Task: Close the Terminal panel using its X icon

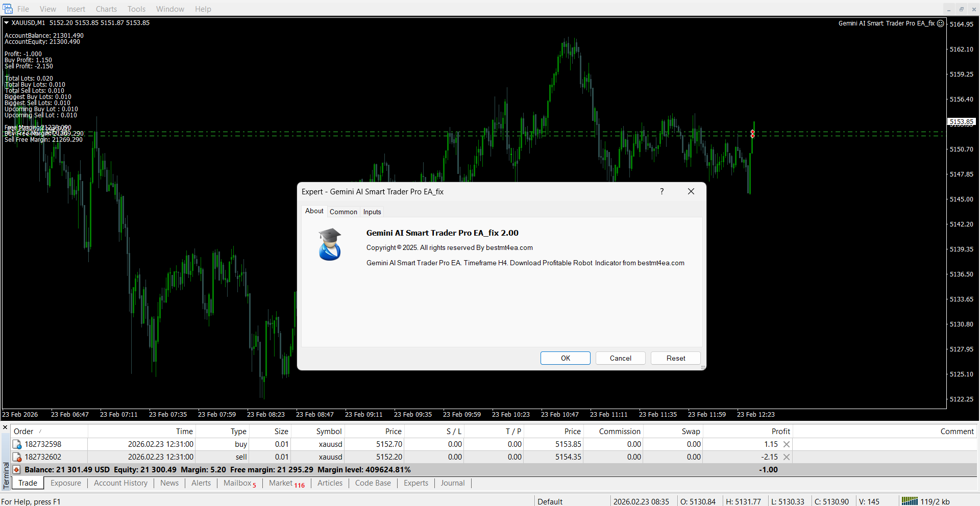Action: click(x=5, y=427)
